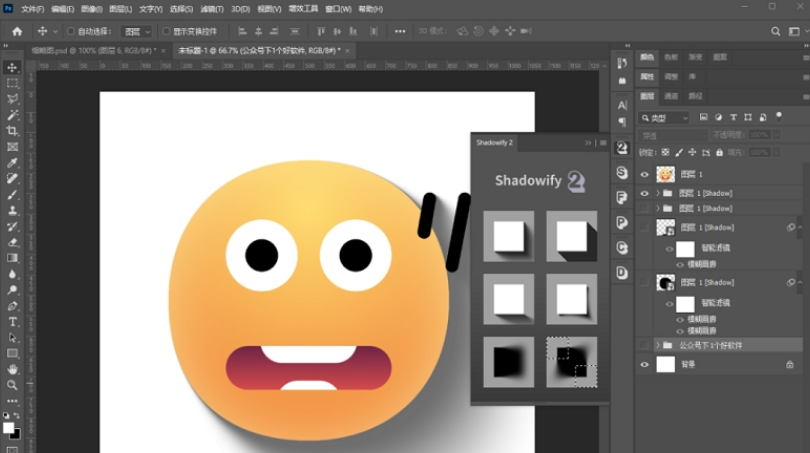810x453 pixels.
Task: Switch to the 缩略图.psd document tab
Action: tap(93, 51)
